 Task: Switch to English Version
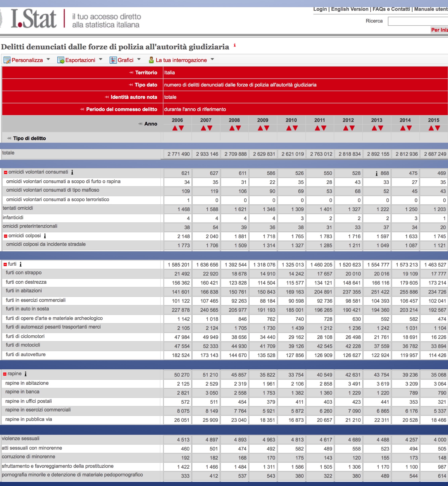[350, 9]
